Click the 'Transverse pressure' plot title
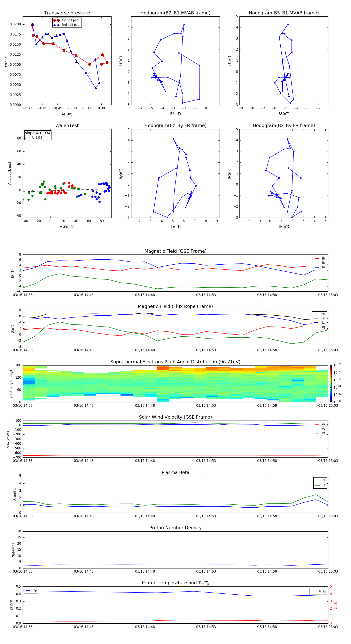The image size is (351, 644). (67, 13)
